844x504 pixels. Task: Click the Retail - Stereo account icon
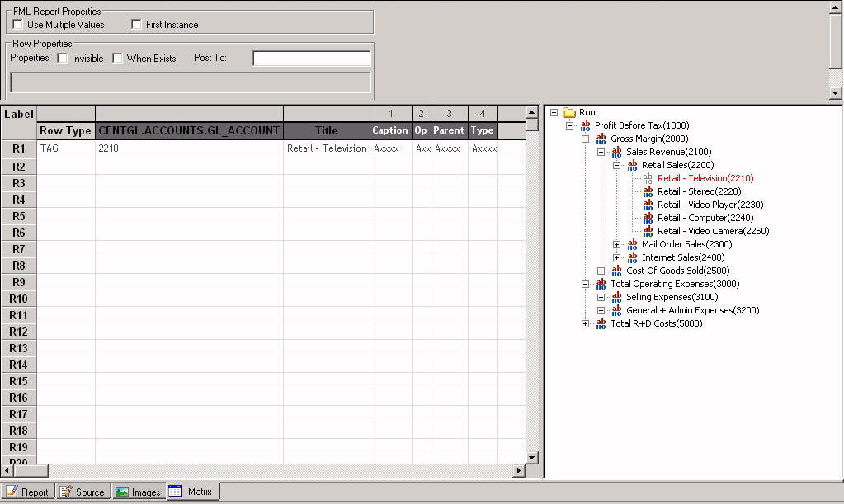click(x=648, y=191)
